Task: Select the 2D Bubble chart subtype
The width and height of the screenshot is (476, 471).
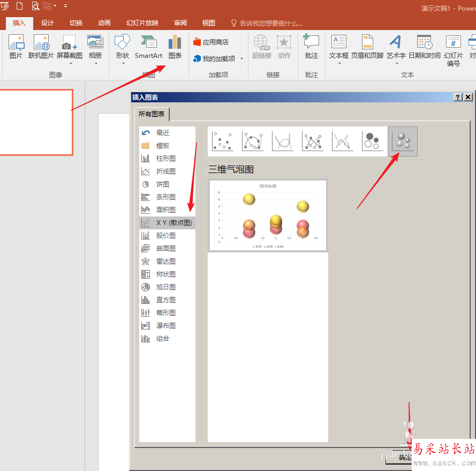Action: [x=373, y=141]
